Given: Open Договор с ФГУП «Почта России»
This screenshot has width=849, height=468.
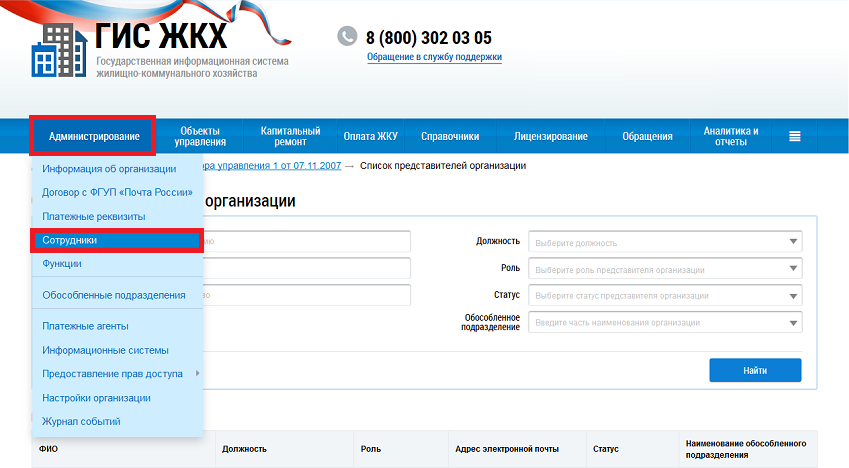Looking at the screenshot, I should [x=118, y=192].
